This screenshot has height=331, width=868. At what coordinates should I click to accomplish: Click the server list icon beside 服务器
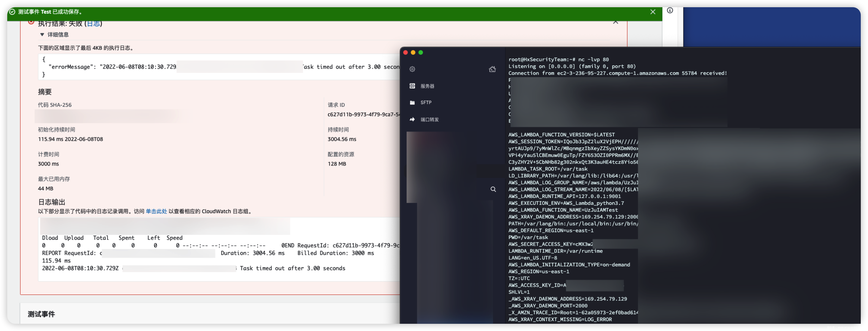pos(412,86)
